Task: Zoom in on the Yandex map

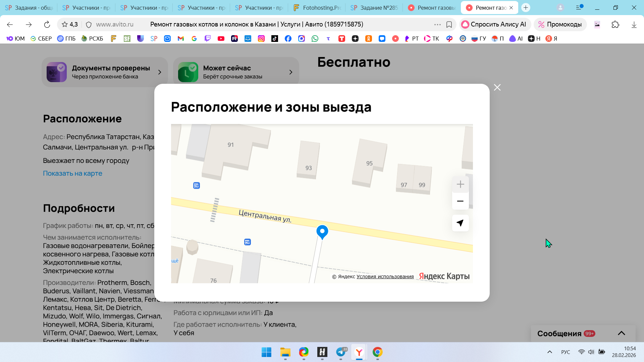Action: (x=460, y=184)
